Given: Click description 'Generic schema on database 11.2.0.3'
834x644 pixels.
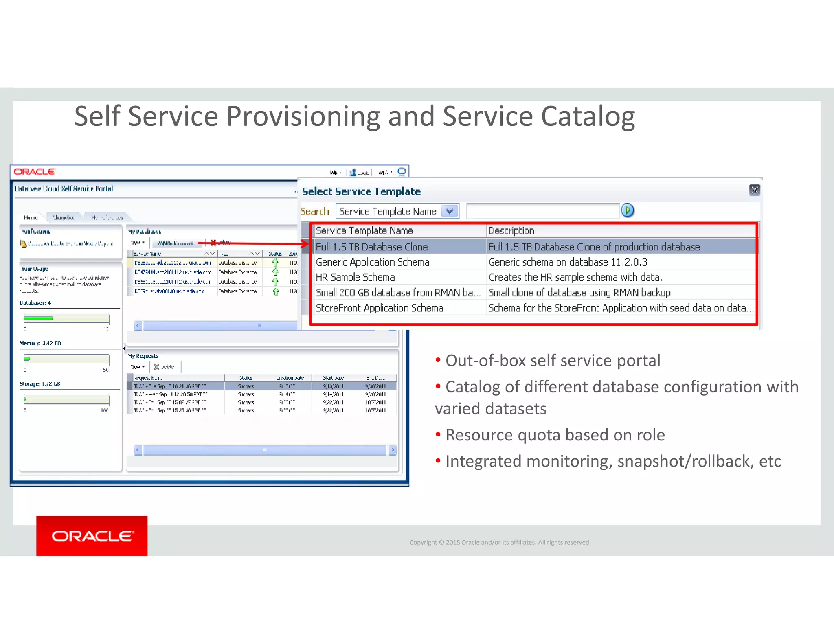Looking at the screenshot, I should 567,262.
